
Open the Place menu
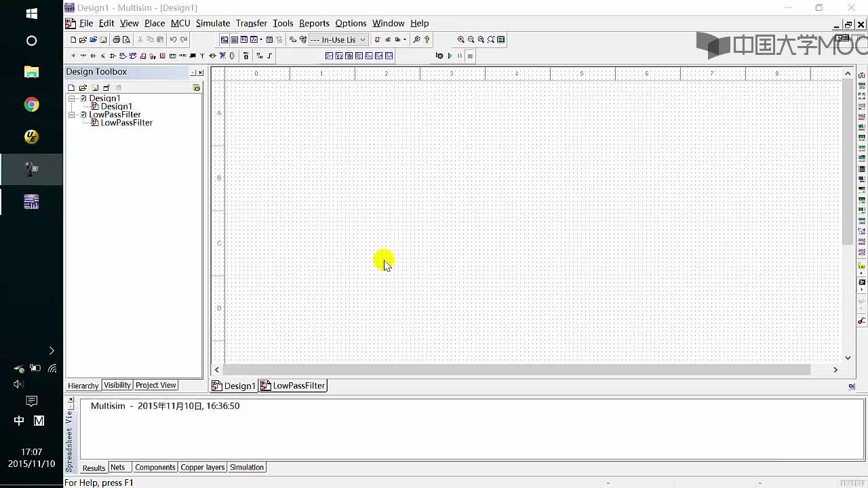155,23
